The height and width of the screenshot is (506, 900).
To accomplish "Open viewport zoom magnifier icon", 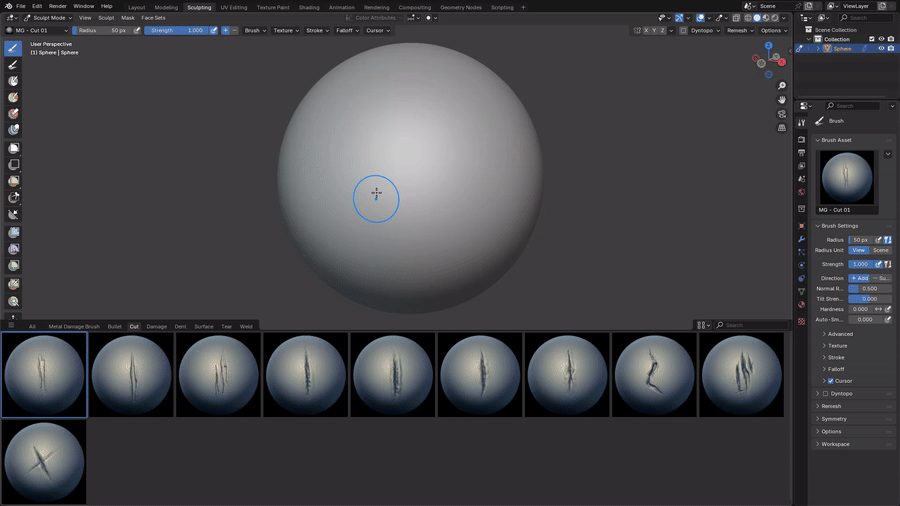I will [x=781, y=85].
